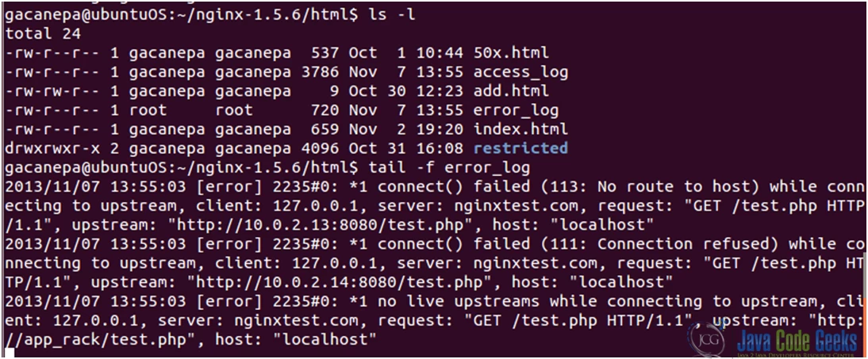Click the Java Code Geeks watermark text
The width and height of the screenshot is (868, 359).
tap(796, 341)
